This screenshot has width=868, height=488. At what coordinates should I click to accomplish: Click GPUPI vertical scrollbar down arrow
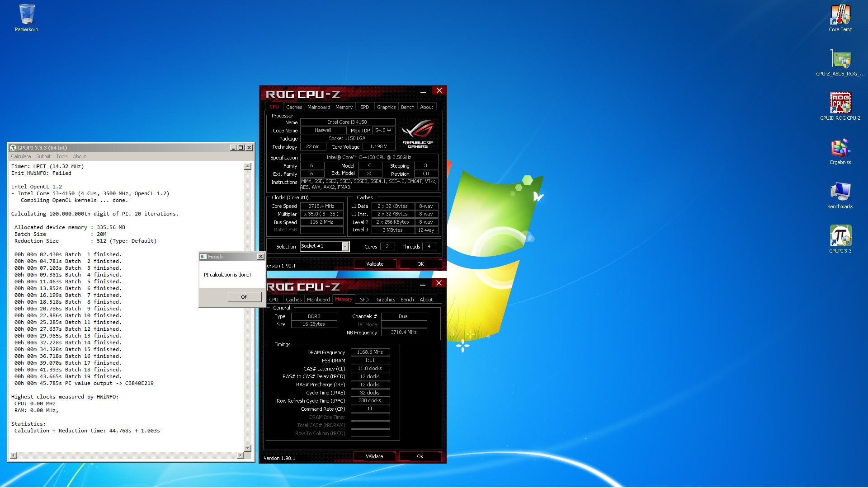tap(247, 448)
